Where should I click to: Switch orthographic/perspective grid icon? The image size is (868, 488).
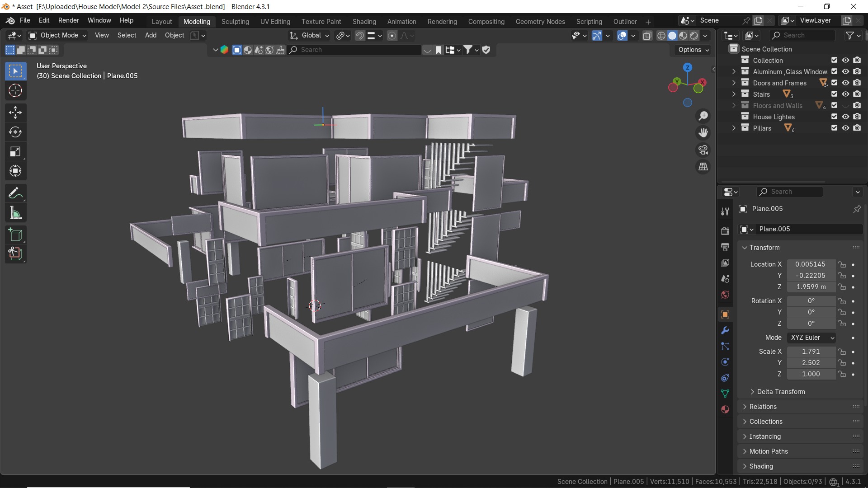[x=703, y=167]
